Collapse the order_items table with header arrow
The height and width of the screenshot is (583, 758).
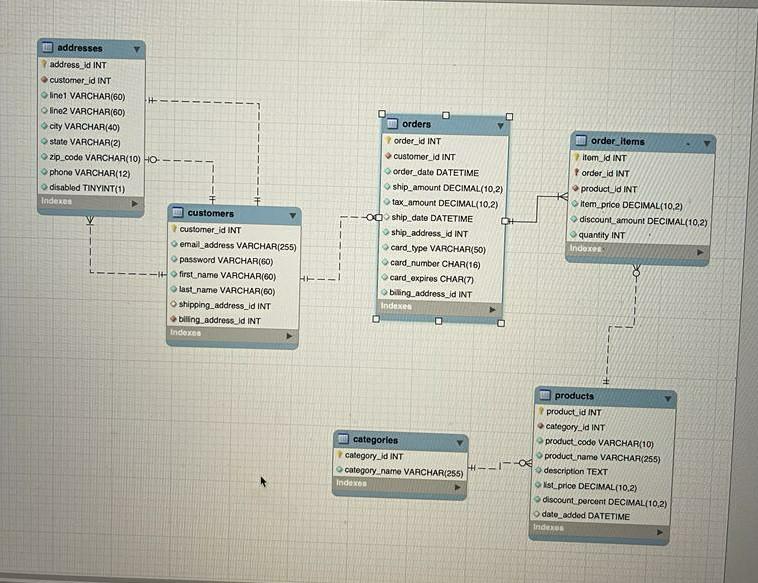tap(707, 144)
